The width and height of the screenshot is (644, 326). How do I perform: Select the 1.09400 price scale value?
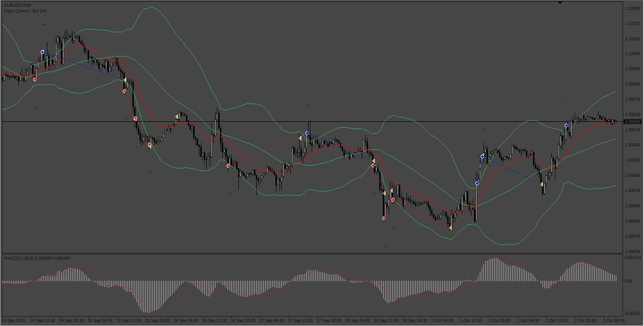click(633, 145)
